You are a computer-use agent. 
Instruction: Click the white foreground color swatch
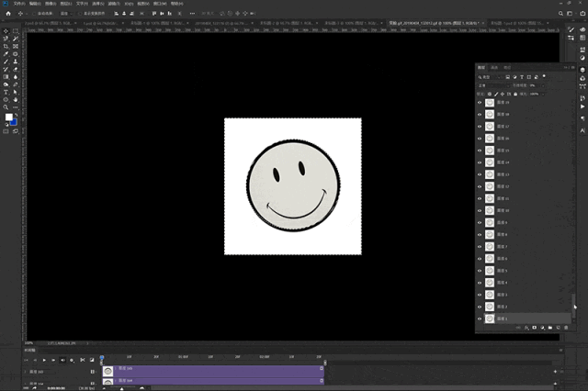click(x=9, y=117)
